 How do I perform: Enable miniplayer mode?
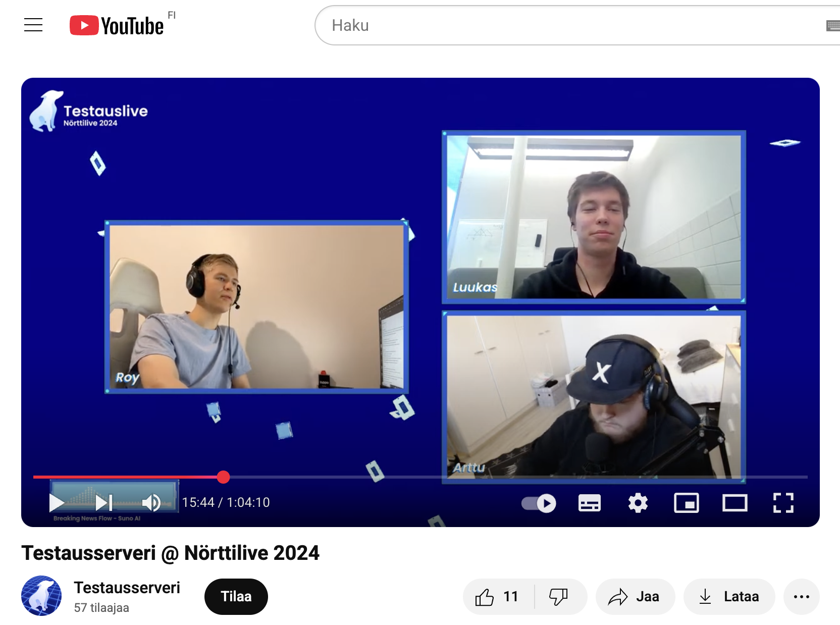pos(686,503)
